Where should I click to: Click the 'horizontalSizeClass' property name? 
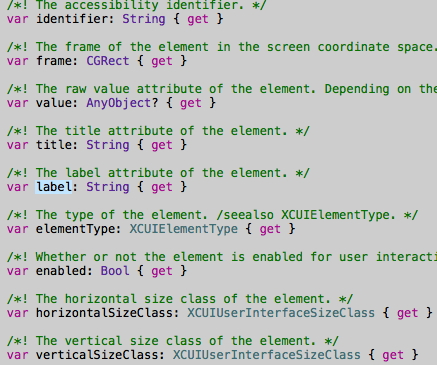tap(104, 313)
